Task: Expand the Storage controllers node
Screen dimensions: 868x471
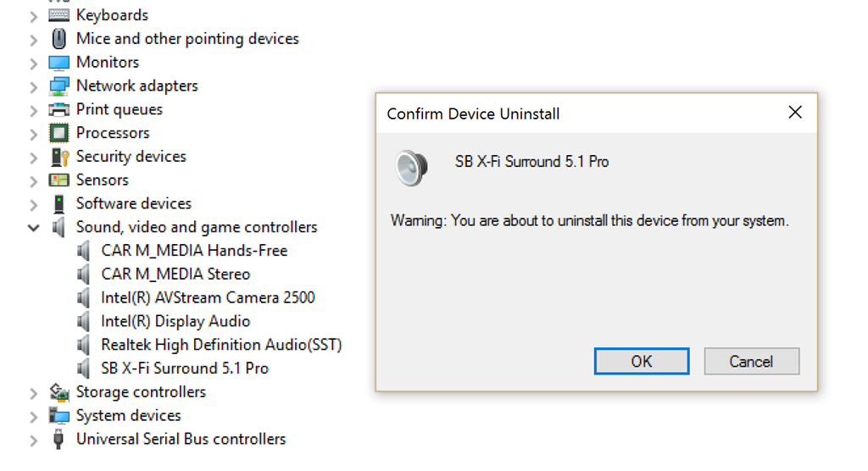Action: (x=33, y=393)
